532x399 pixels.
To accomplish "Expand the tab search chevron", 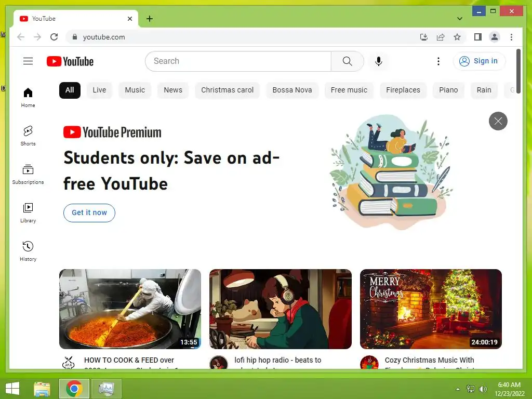I will point(460,19).
